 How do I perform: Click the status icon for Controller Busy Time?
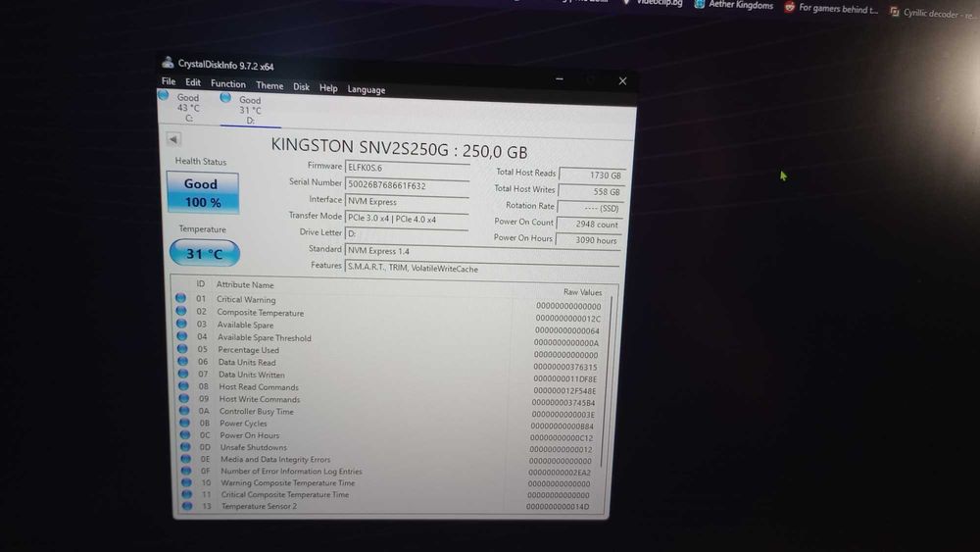[184, 411]
